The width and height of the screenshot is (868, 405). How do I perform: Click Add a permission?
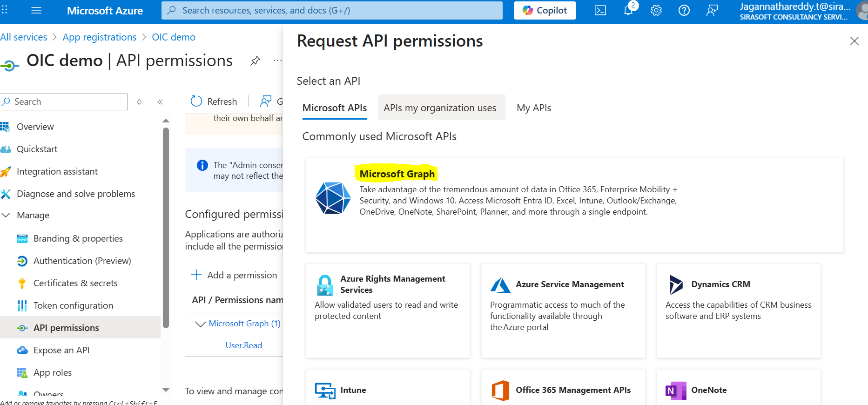[x=234, y=275]
